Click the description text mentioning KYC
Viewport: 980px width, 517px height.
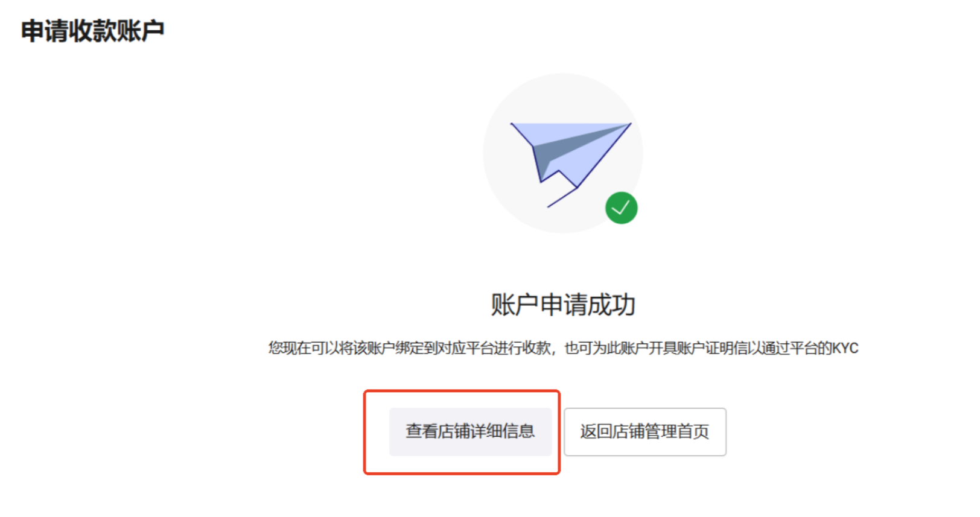(563, 348)
